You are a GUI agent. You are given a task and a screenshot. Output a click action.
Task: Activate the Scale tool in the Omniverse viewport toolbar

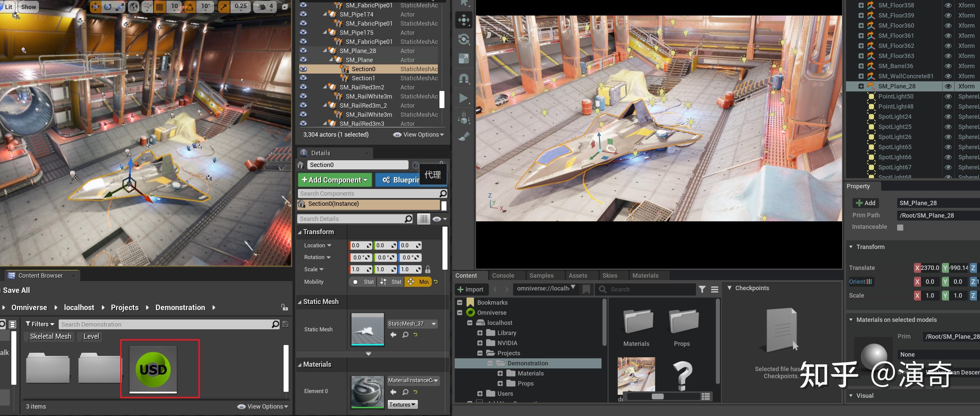464,59
